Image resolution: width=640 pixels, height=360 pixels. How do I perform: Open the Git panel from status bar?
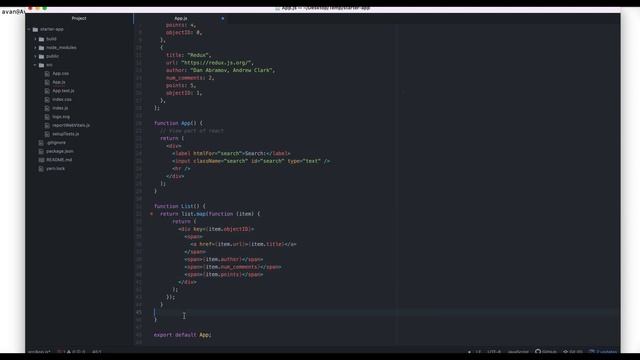[573, 351]
